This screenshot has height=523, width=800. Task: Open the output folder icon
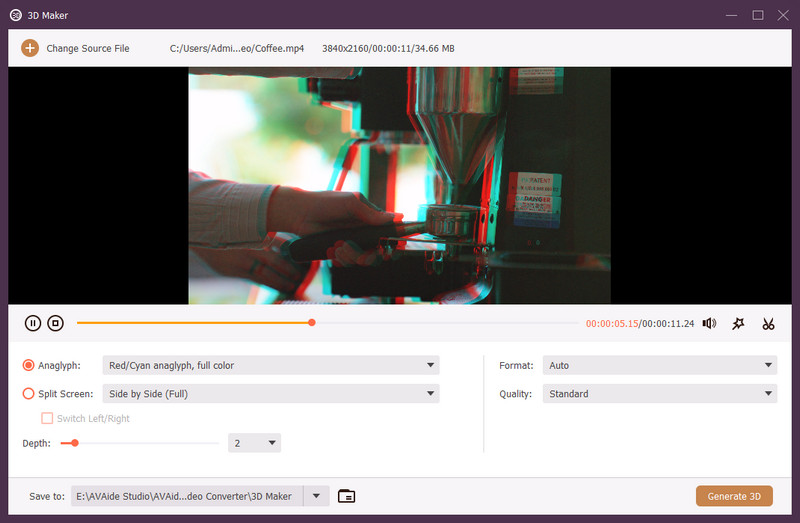346,496
